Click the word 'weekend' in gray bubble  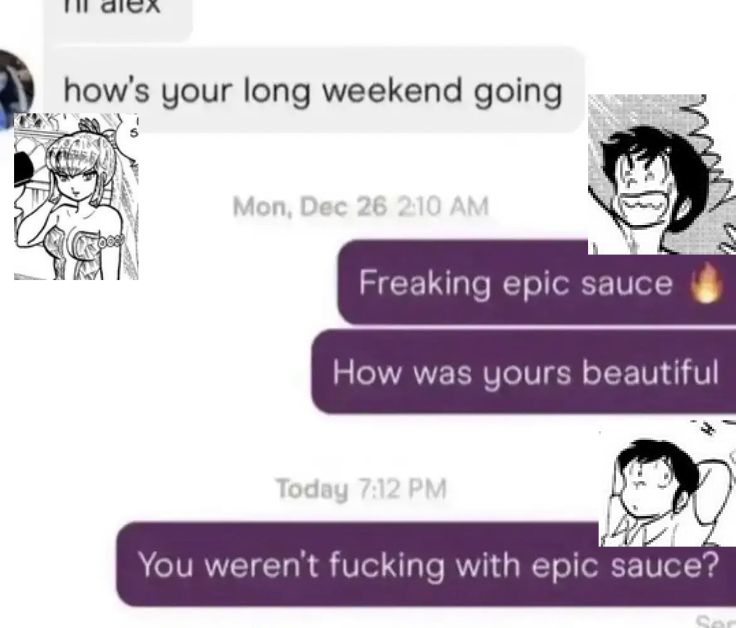392,90
